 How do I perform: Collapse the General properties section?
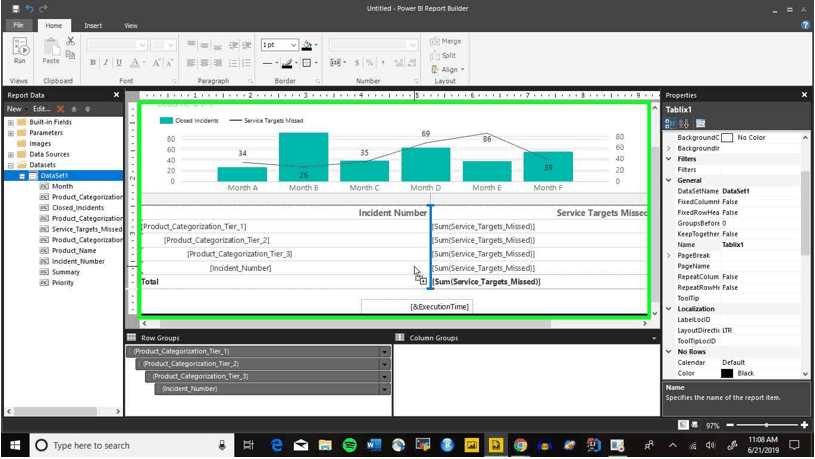pos(669,180)
